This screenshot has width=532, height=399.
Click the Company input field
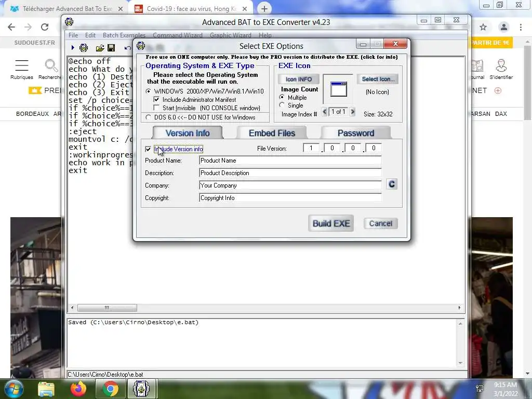[290, 185]
